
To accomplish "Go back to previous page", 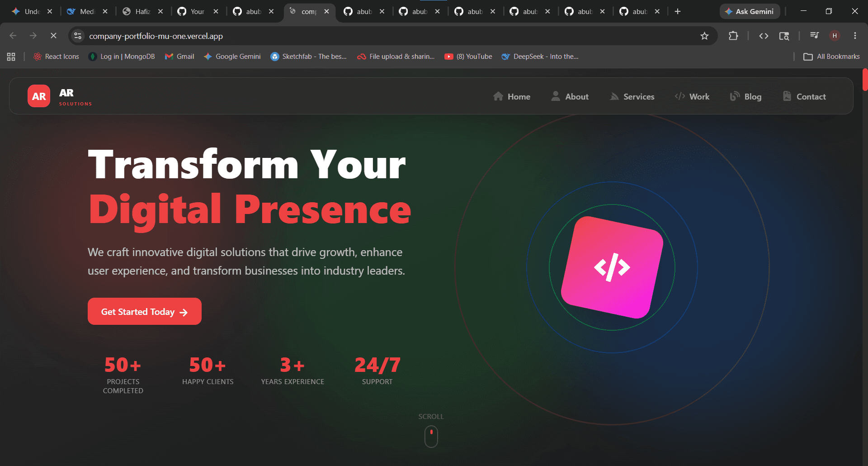I will coord(13,36).
